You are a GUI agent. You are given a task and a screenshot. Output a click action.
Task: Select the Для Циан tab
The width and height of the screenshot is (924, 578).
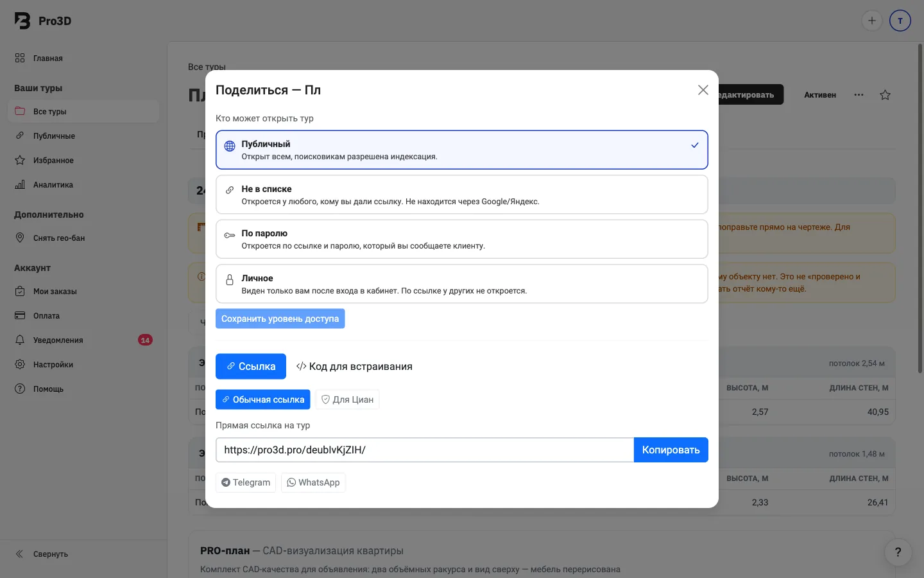(347, 399)
